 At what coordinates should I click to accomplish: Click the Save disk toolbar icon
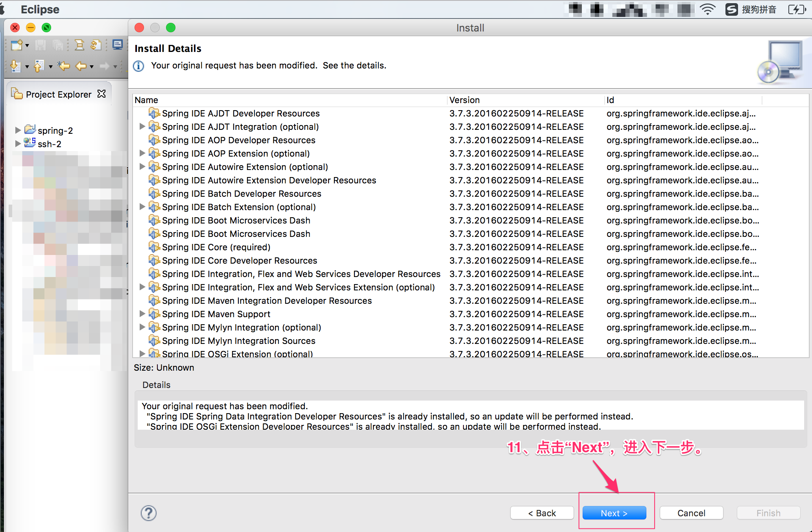click(40, 45)
